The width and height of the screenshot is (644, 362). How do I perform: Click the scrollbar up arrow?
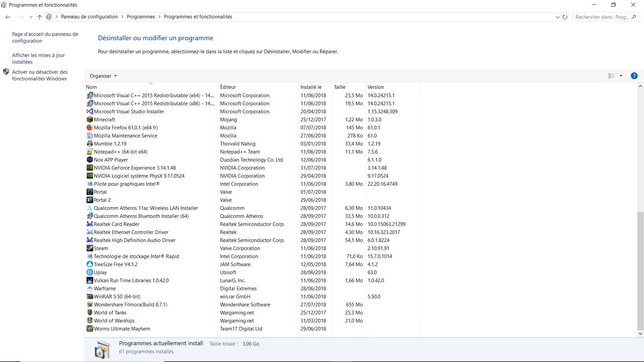coord(640,86)
